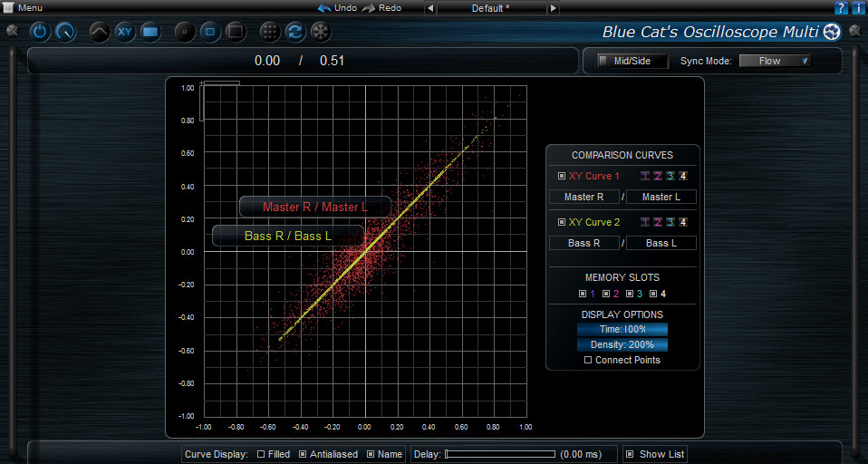
Task: Check the Connect Points option
Action: coord(588,360)
